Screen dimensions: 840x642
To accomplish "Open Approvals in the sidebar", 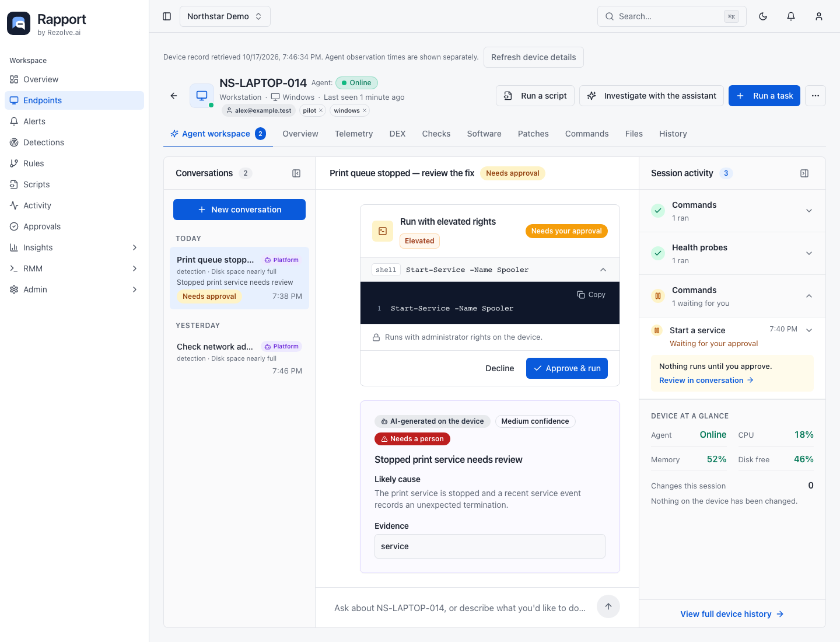I will click(x=74, y=226).
